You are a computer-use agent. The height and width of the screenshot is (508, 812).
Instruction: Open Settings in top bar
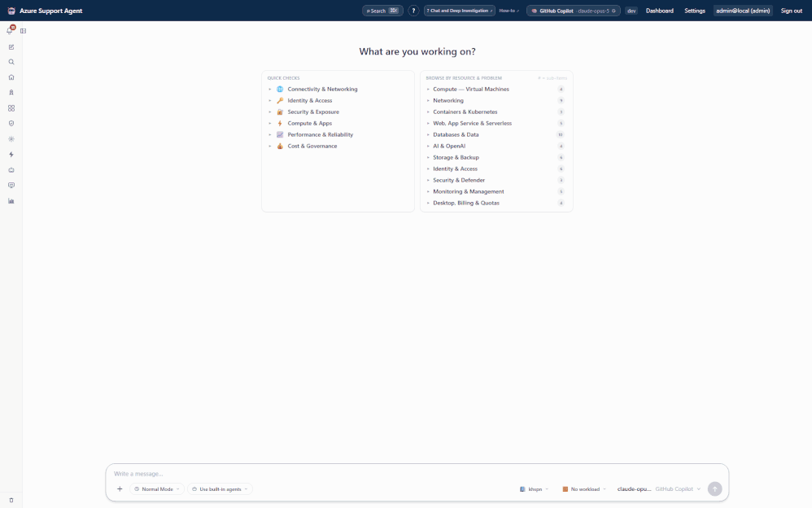tap(695, 11)
